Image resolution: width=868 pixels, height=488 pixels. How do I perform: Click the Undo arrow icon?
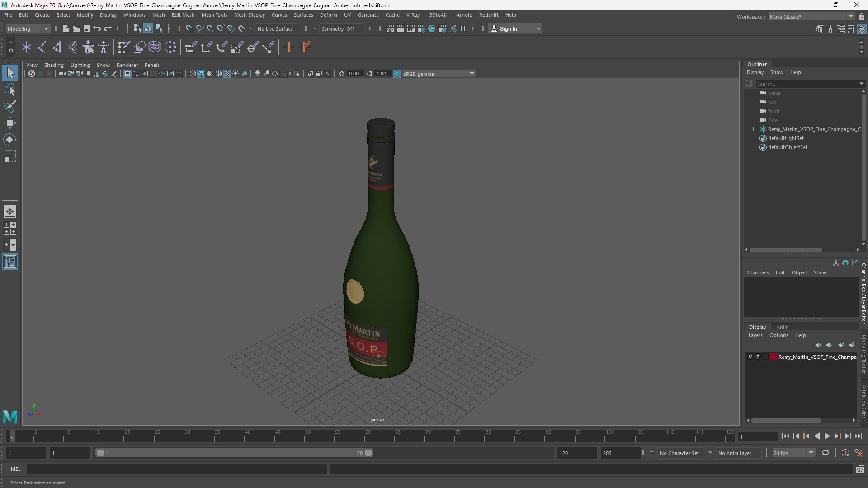(x=97, y=28)
